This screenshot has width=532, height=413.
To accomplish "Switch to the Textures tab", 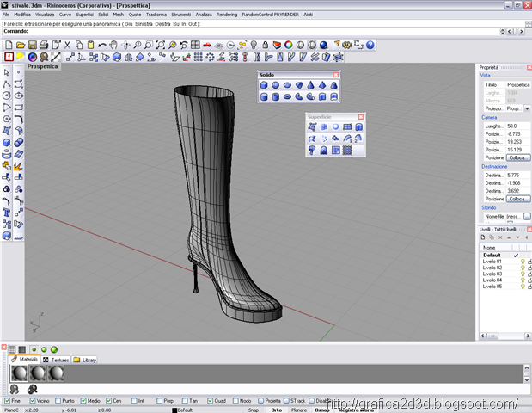I will point(56,360).
